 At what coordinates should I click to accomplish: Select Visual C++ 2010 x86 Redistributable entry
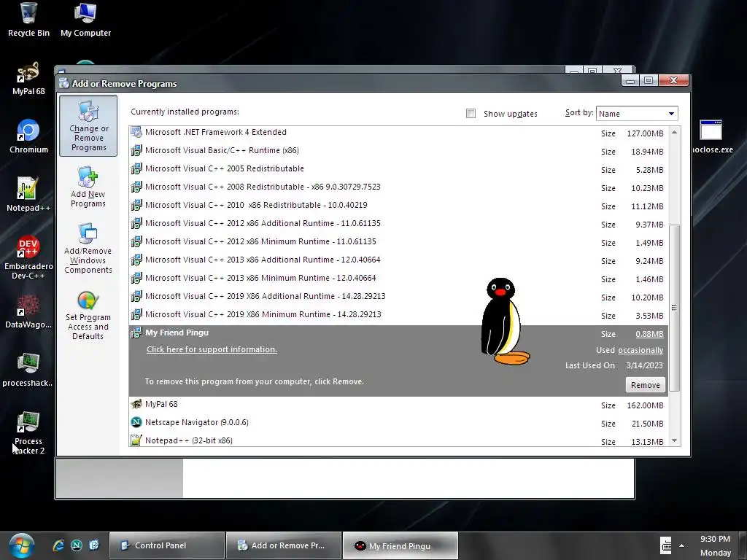(398, 205)
